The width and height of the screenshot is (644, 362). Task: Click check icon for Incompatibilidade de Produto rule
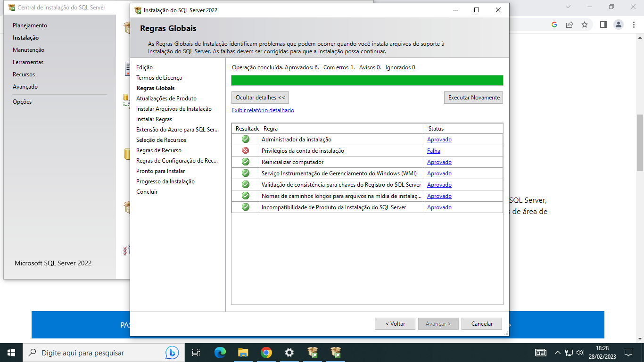point(246,207)
